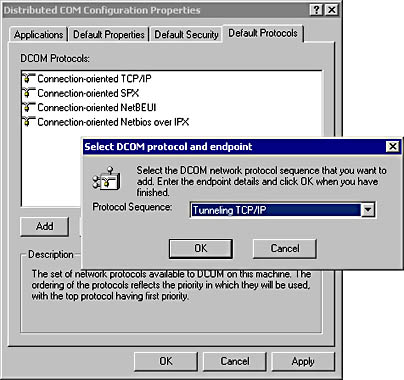Click the question mark help button in title bar
Image resolution: width=404 pixels, height=380 pixels.
pyautogui.click(x=316, y=10)
